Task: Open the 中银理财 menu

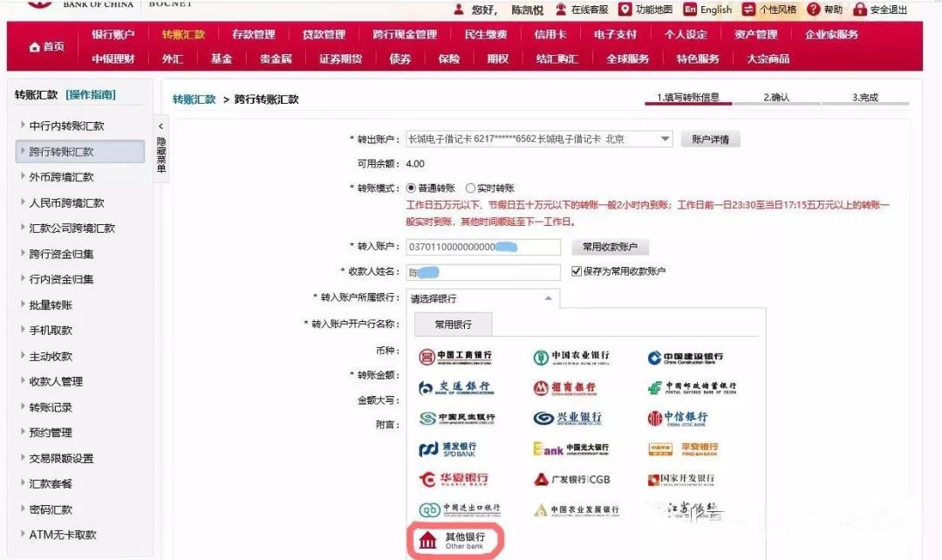Action: (113, 58)
